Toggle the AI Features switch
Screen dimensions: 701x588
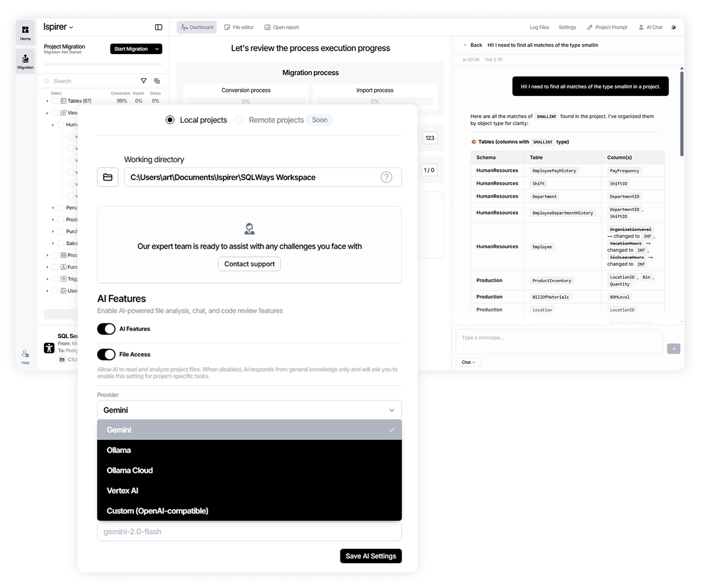[106, 329]
